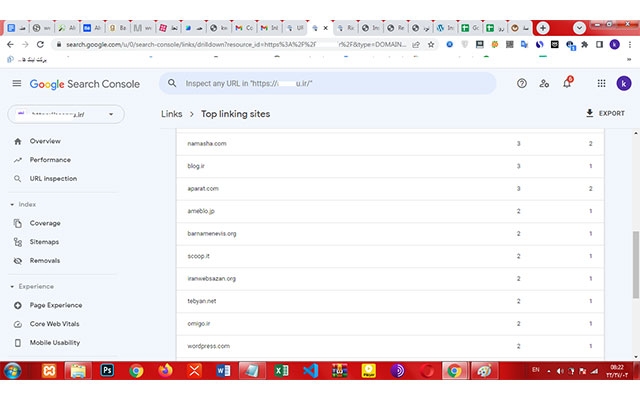
Task: Open the Search Console account avatar
Action: coord(623,84)
